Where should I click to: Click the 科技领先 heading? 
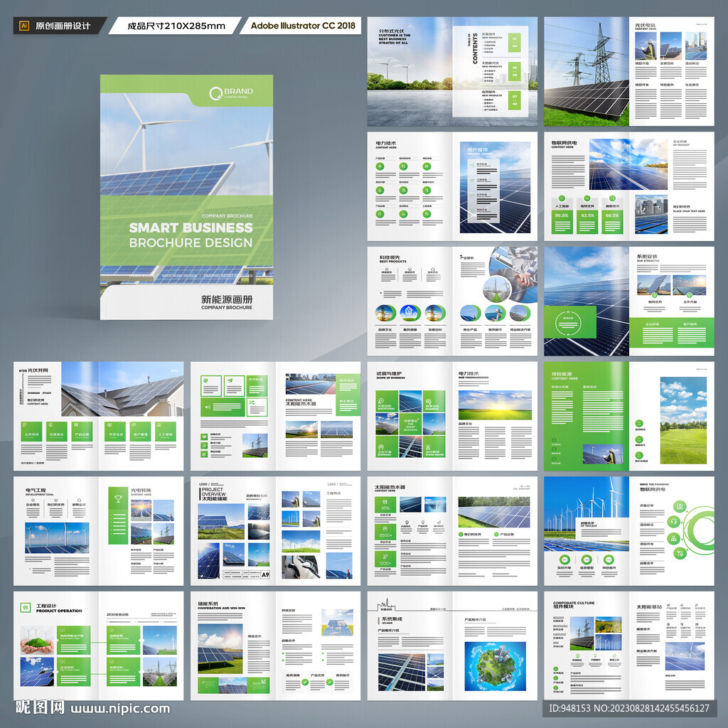pyautogui.click(x=390, y=257)
